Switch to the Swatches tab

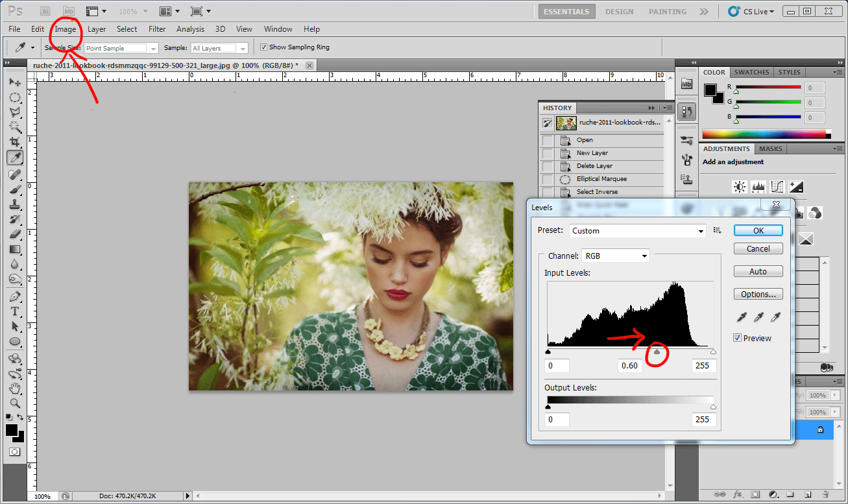(x=751, y=72)
